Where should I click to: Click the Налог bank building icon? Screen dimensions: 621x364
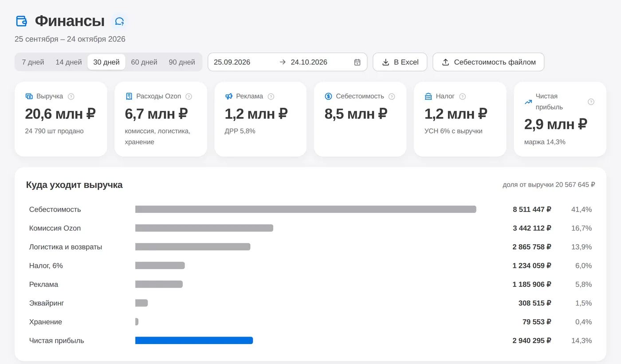click(x=428, y=96)
